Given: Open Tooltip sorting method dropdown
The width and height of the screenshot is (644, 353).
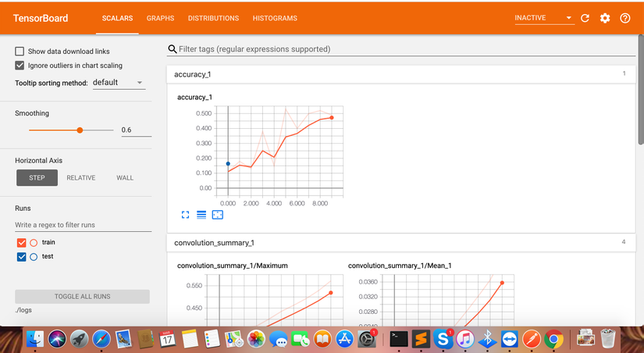Looking at the screenshot, I should pyautogui.click(x=119, y=83).
